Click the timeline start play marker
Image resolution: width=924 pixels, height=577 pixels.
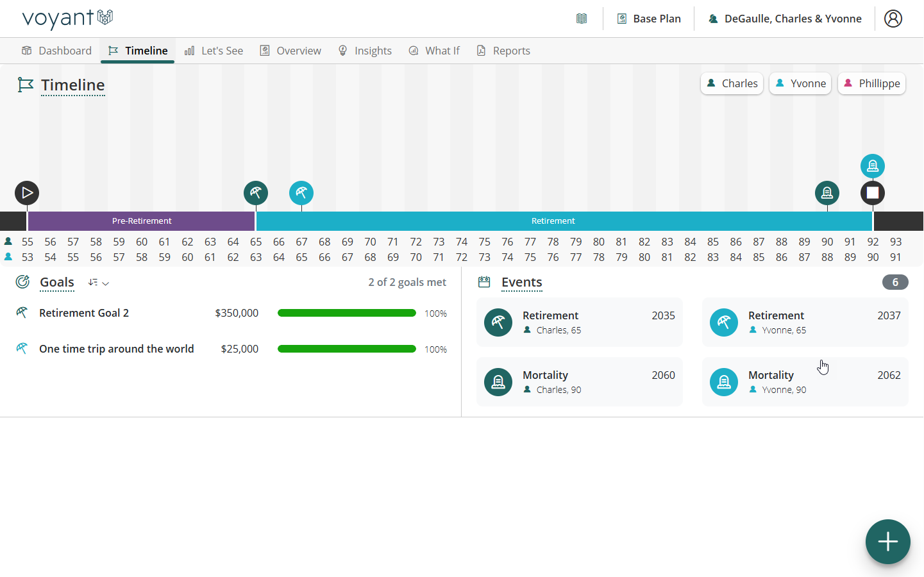[27, 193]
